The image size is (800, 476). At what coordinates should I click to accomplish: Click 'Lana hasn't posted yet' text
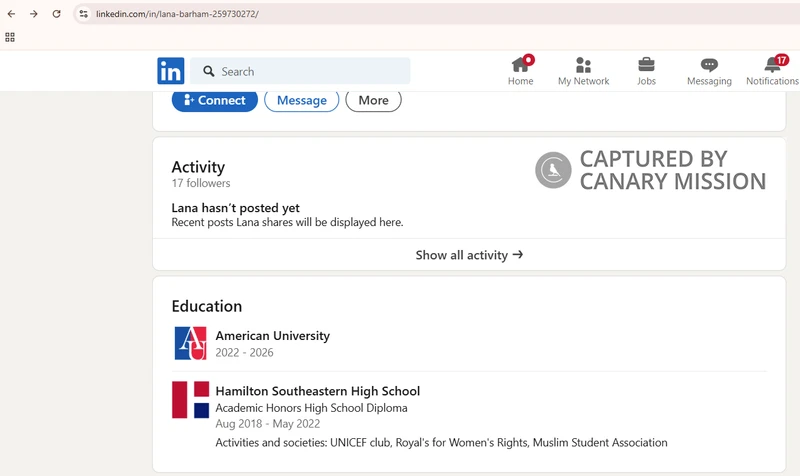pyautogui.click(x=235, y=208)
